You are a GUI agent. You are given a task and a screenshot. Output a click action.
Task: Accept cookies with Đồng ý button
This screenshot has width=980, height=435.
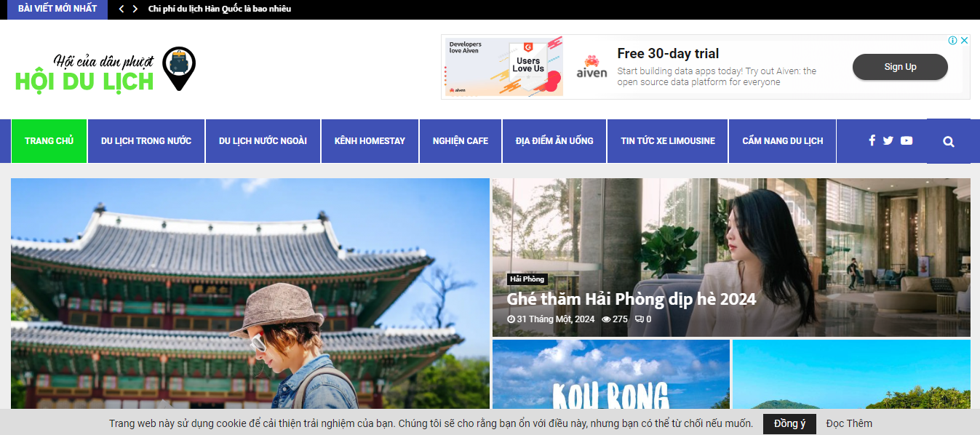[789, 423]
